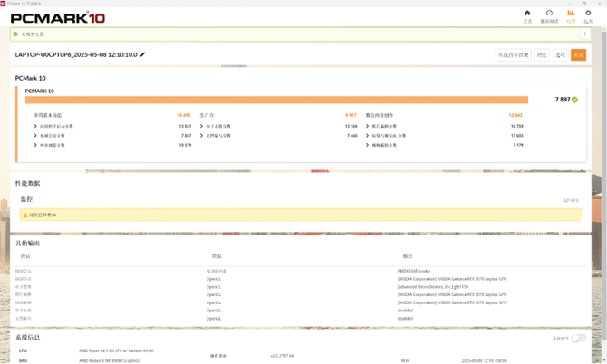Click the compare button beside view online

[542, 55]
